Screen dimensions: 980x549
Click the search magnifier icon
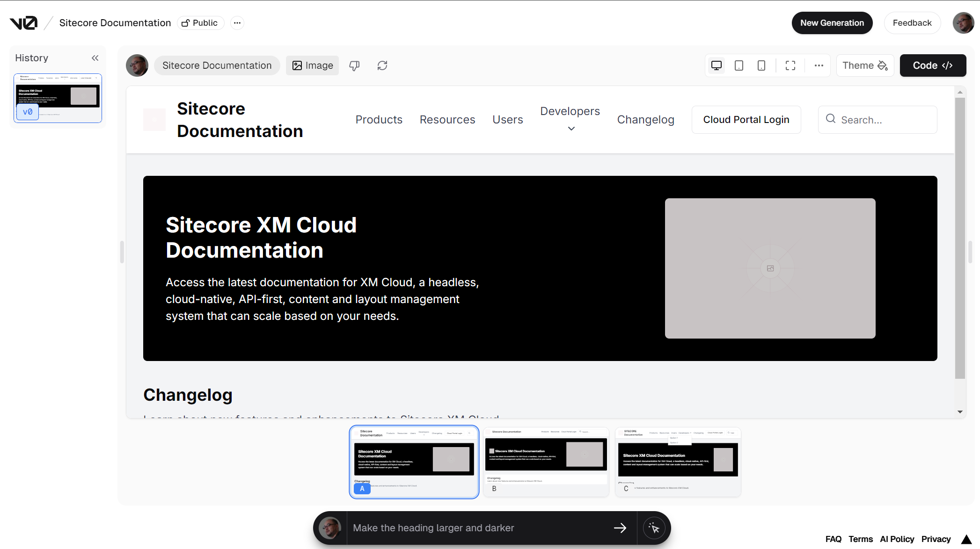tap(831, 119)
